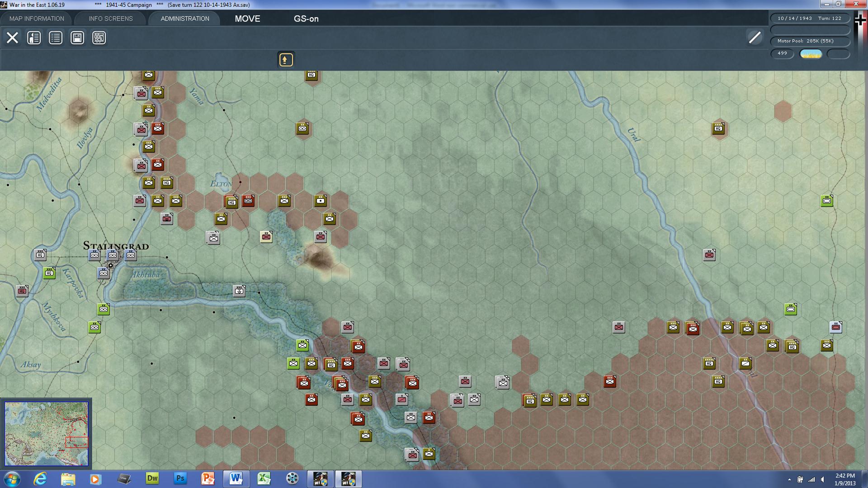Screen dimensions: 868x488
Task: Open Internet Explorer from the taskbar
Action: (x=40, y=479)
